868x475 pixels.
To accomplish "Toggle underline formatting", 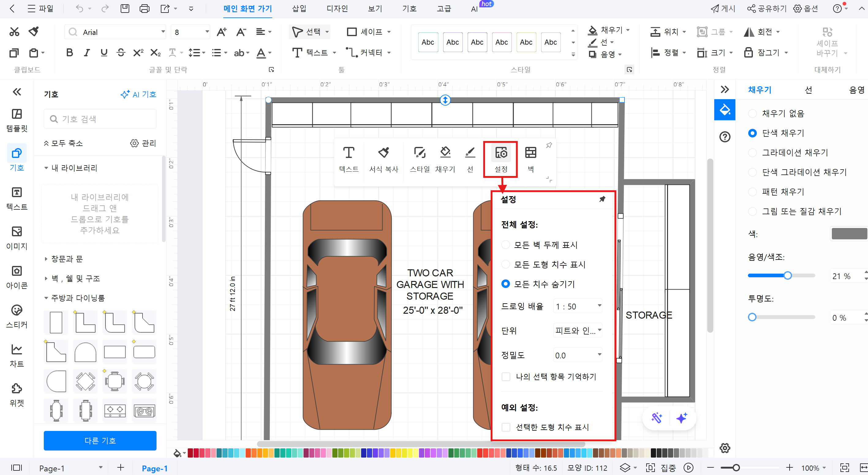I will (104, 53).
